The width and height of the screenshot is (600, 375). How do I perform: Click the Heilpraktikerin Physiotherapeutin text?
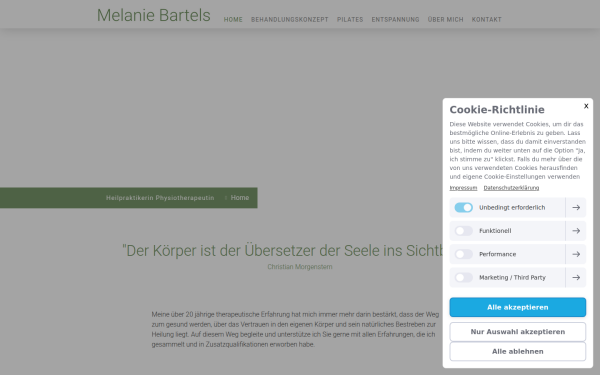point(160,198)
